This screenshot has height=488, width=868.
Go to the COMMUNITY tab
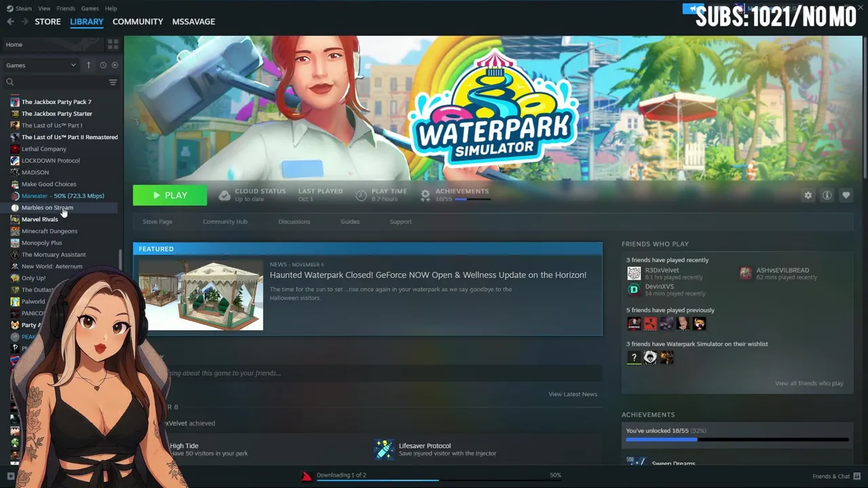(x=138, y=22)
